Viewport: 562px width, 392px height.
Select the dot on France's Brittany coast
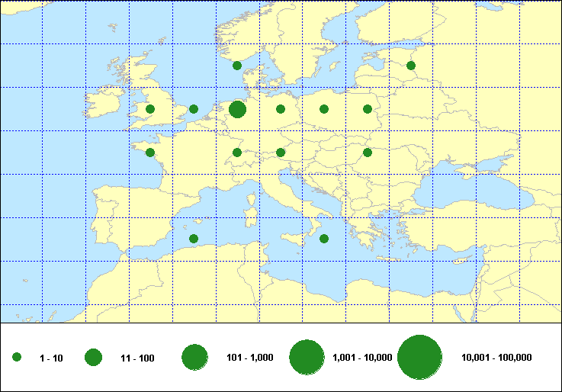(150, 153)
